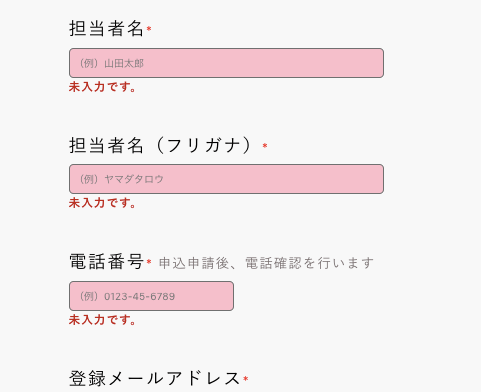Click the 電話番号 label heading
This screenshot has width=481, height=392.
[106, 262]
